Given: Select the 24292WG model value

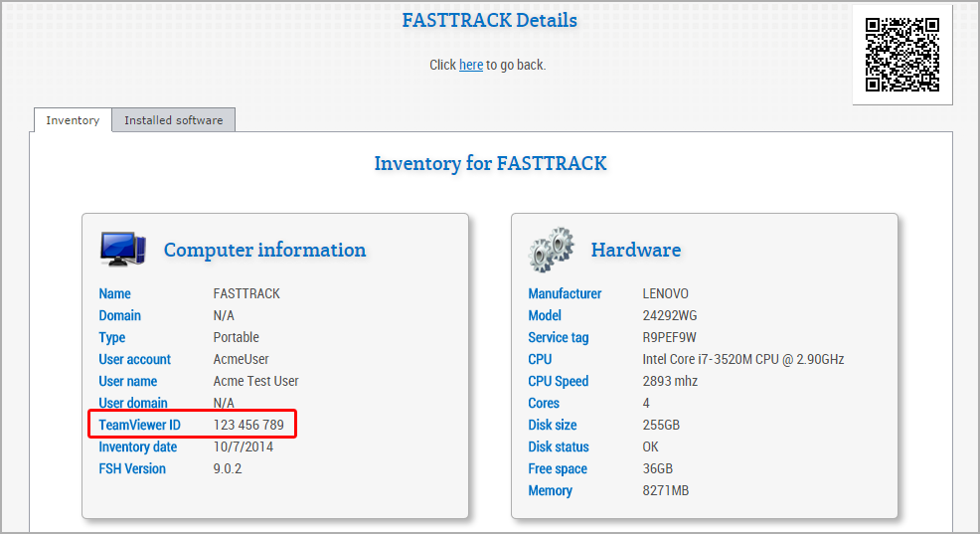Looking at the screenshot, I should click(669, 316).
